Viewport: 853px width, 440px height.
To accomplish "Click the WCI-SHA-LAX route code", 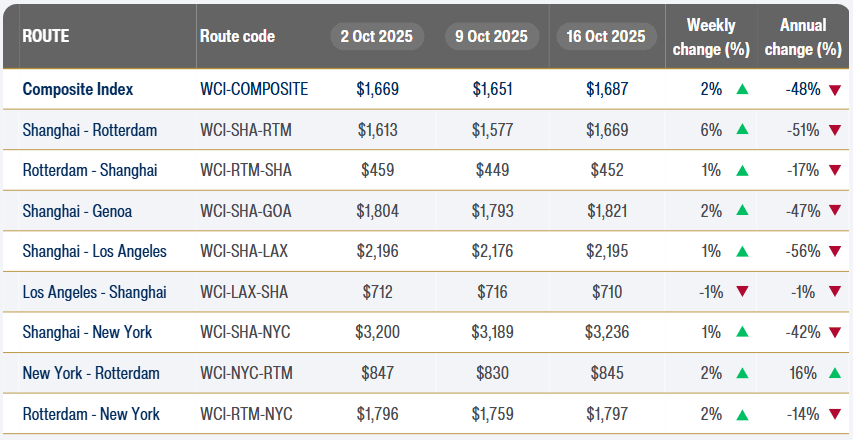I will pos(245,251).
